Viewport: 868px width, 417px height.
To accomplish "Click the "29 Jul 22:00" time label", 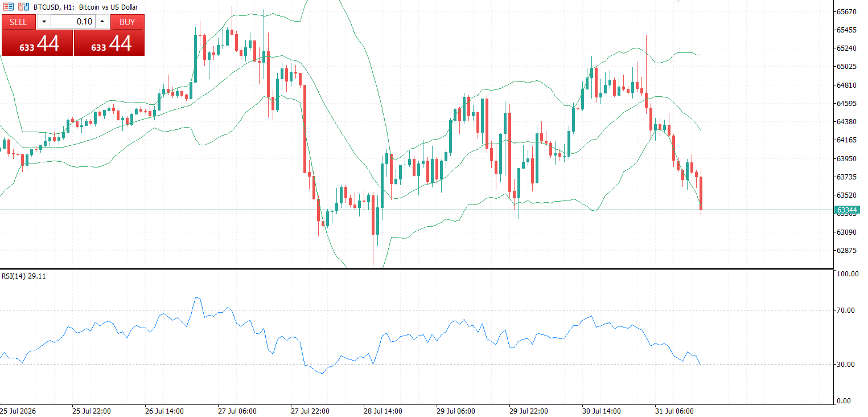I will 529,411.
